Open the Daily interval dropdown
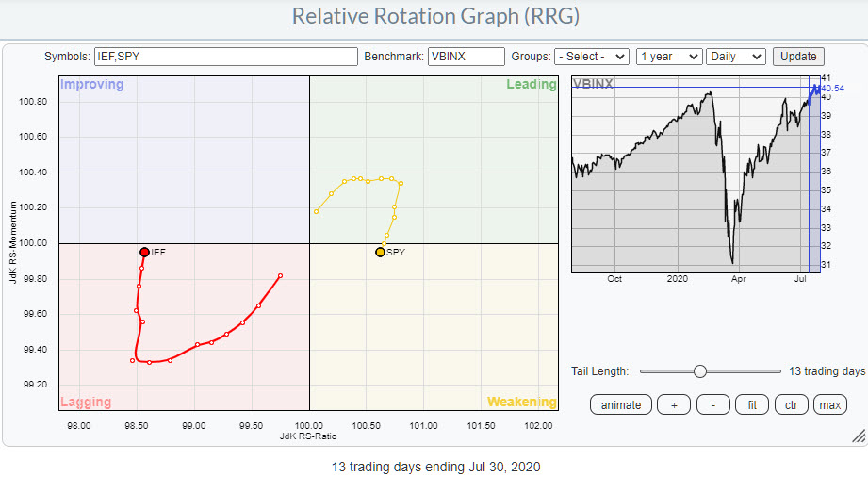Viewport: 868px width, 477px height. (735, 57)
